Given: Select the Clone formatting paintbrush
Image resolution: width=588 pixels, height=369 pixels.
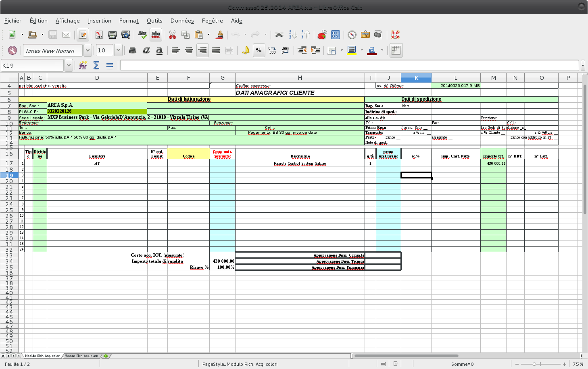Looking at the screenshot, I should [219, 35].
